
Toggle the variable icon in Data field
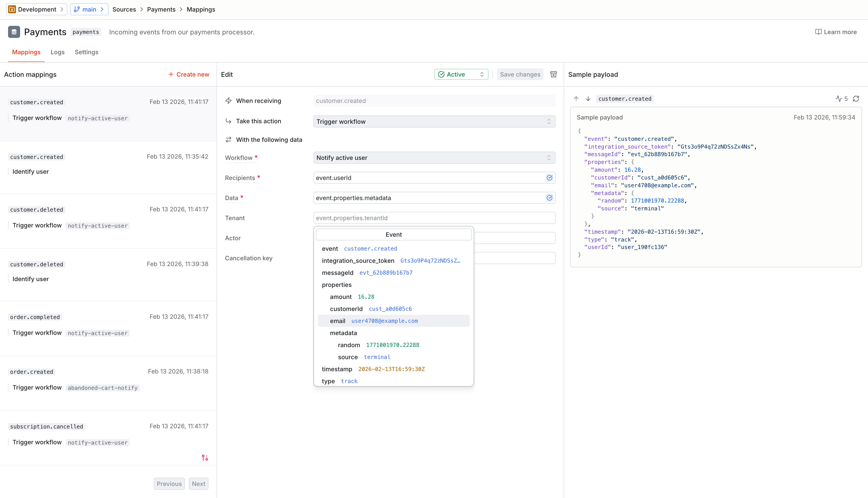tap(549, 198)
